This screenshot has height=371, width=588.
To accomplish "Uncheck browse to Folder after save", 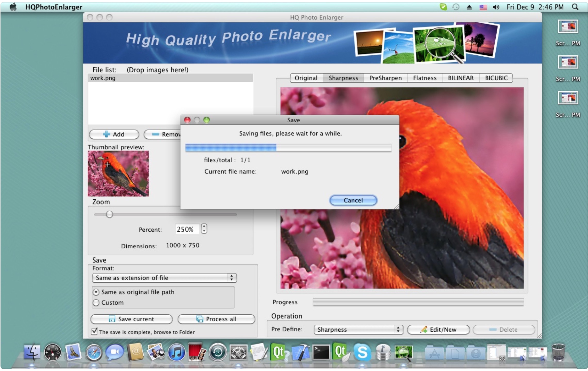I will coord(94,331).
